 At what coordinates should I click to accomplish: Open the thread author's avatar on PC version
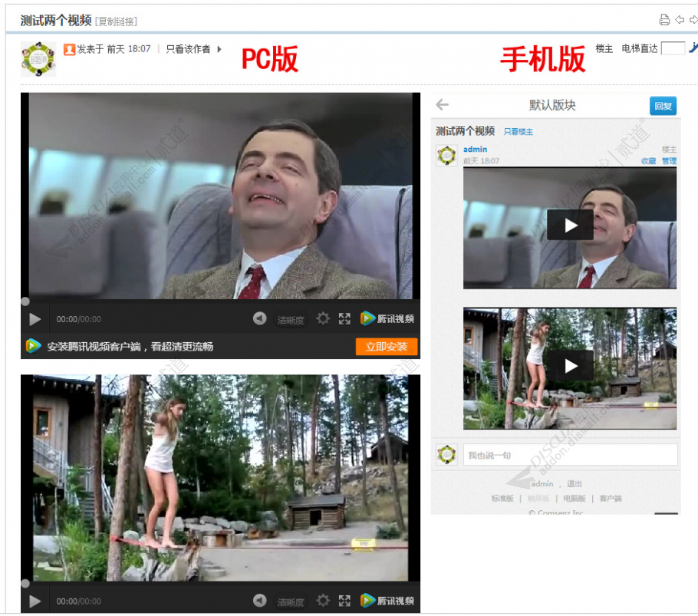click(x=38, y=59)
